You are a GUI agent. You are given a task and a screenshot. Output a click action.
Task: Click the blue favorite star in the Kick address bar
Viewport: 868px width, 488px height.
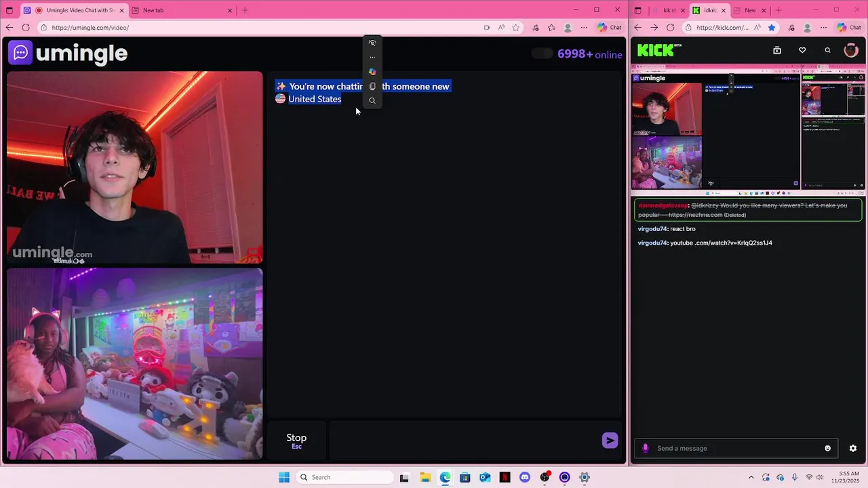(x=772, y=28)
